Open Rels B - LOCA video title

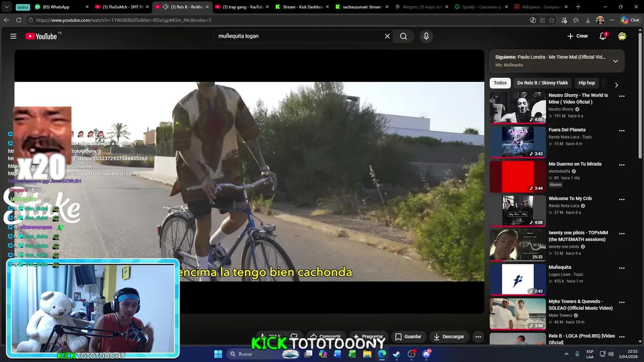pyautogui.click(x=582, y=339)
